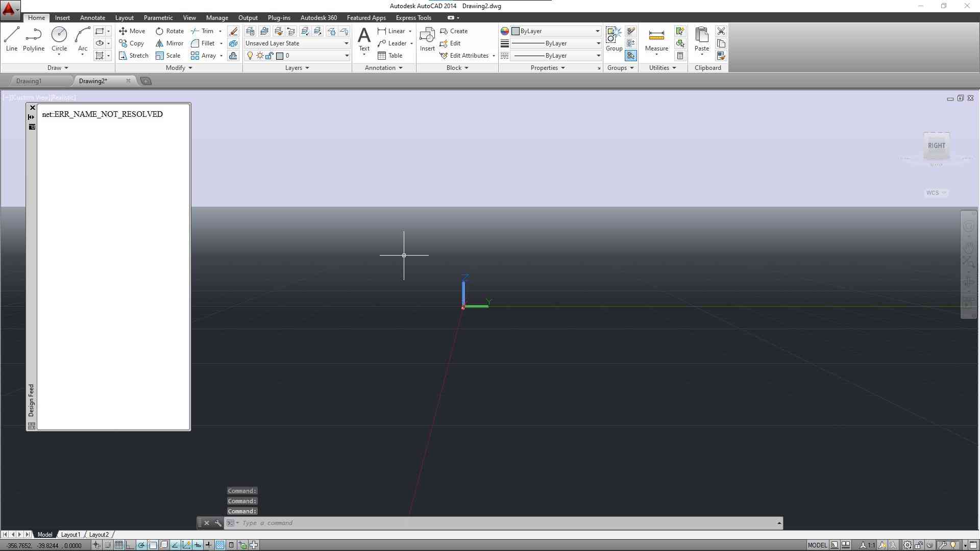Image resolution: width=980 pixels, height=551 pixels.
Task: Select the Circle tool
Action: (x=59, y=39)
